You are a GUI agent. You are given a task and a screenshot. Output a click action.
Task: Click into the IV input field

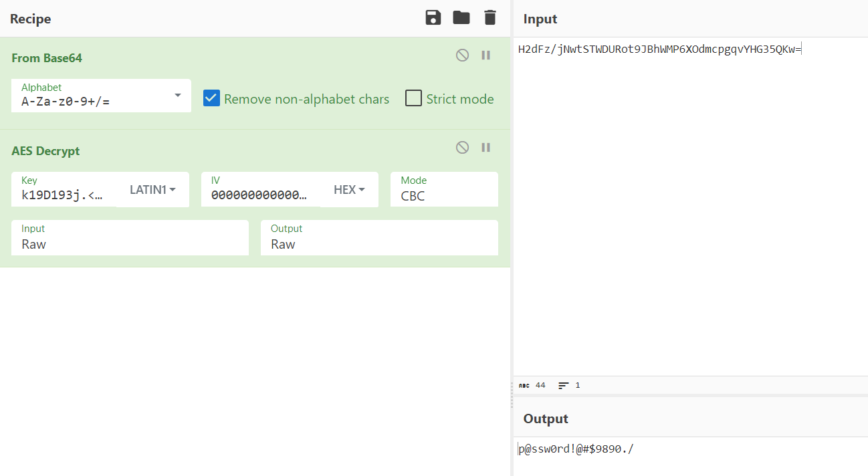[259, 195]
